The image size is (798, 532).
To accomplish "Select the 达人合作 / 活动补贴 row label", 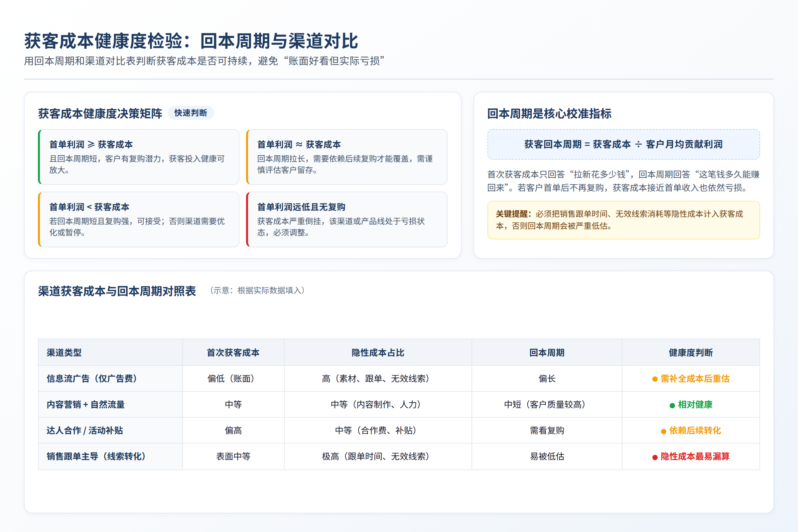I will [85, 430].
